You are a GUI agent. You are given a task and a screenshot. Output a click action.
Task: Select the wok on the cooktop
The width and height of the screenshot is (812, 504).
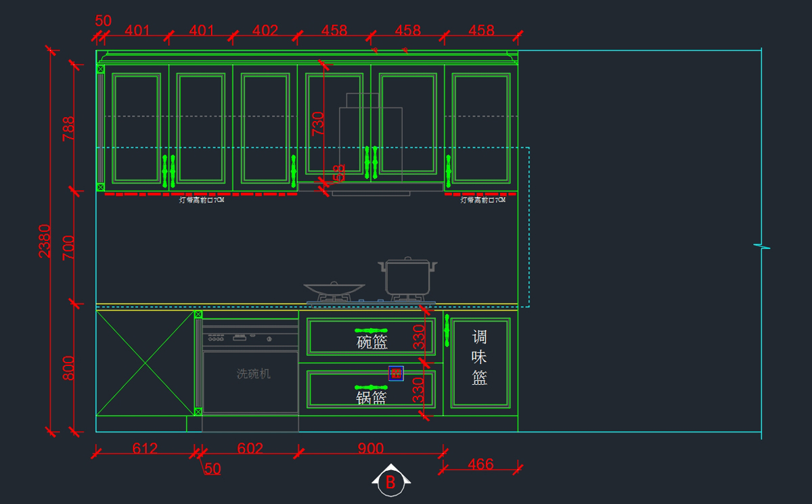(334, 289)
